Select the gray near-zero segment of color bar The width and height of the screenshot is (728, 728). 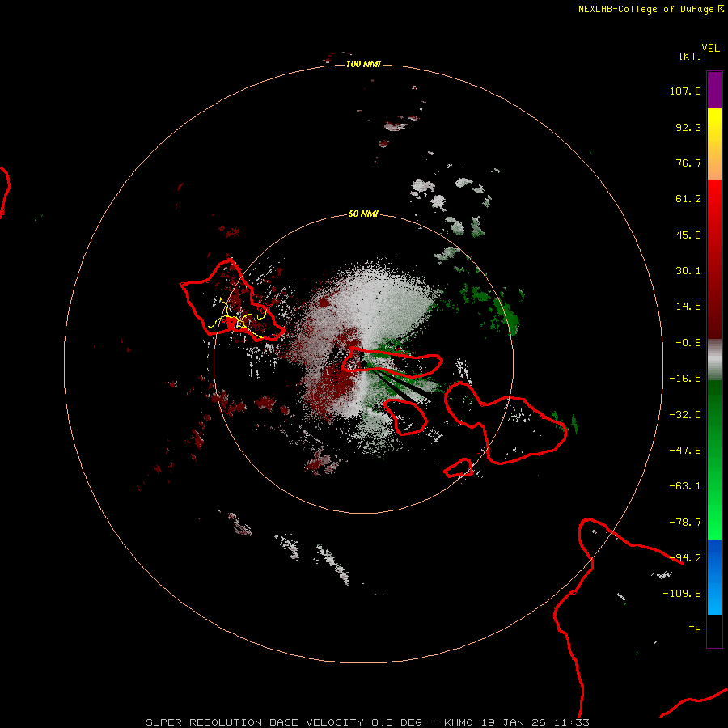coord(714,360)
